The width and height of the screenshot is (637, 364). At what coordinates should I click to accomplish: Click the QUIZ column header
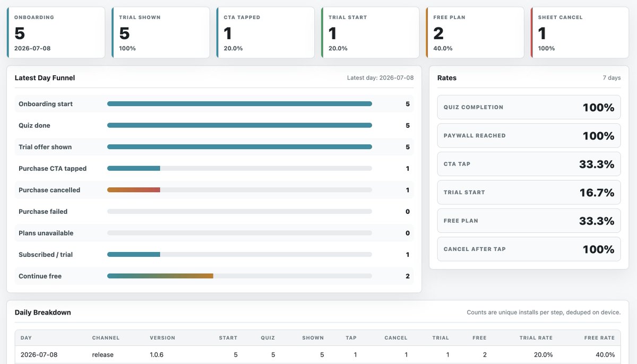point(268,338)
